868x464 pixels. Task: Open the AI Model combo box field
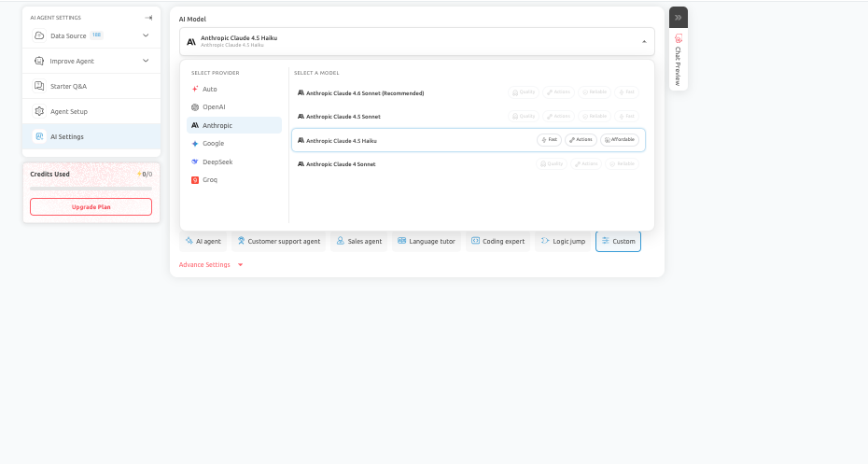417,41
